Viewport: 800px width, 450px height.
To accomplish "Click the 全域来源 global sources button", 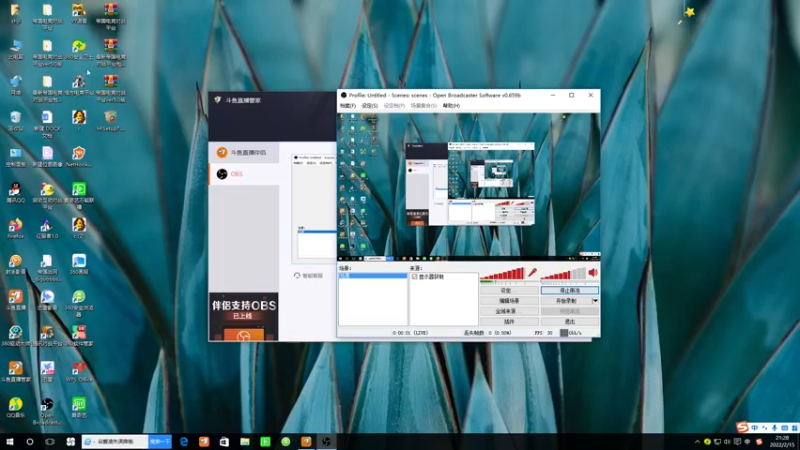I will pos(509,311).
